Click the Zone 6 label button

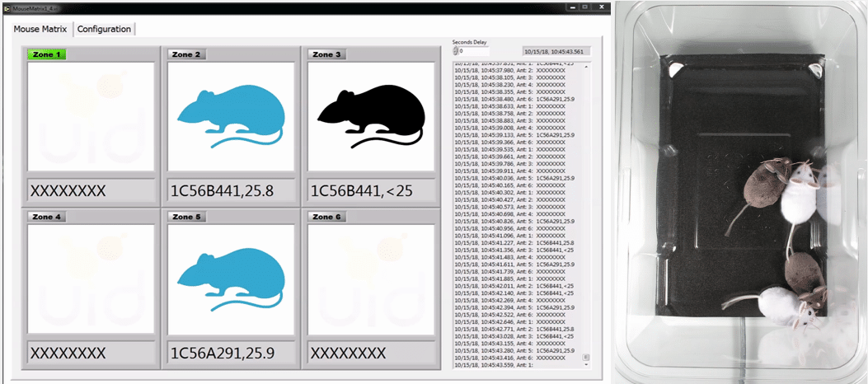tap(326, 217)
